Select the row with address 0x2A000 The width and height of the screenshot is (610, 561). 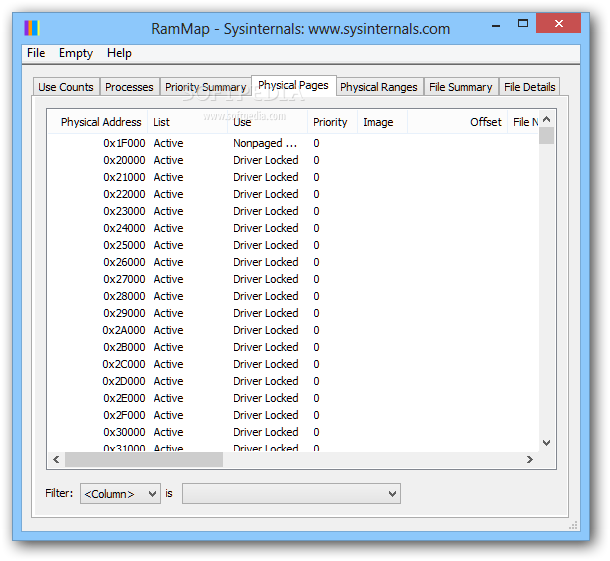tap(293, 330)
